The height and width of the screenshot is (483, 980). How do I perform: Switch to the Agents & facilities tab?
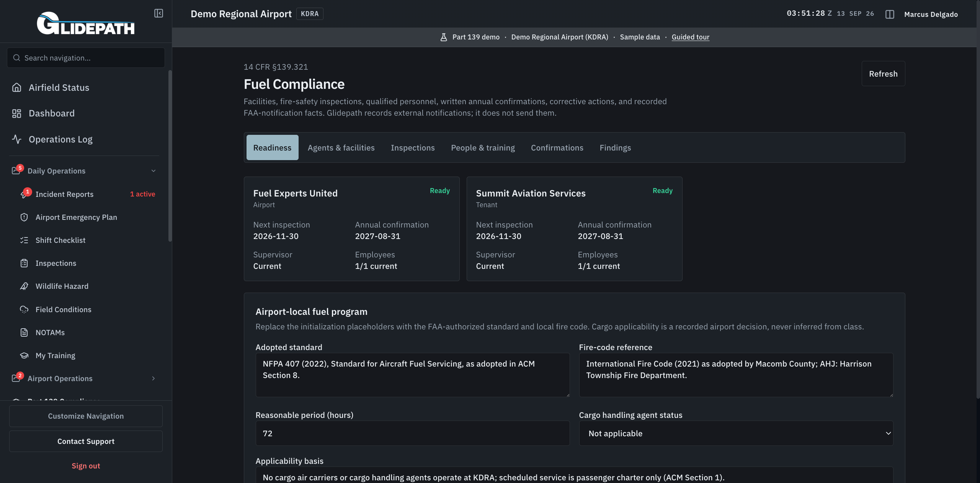[341, 147]
